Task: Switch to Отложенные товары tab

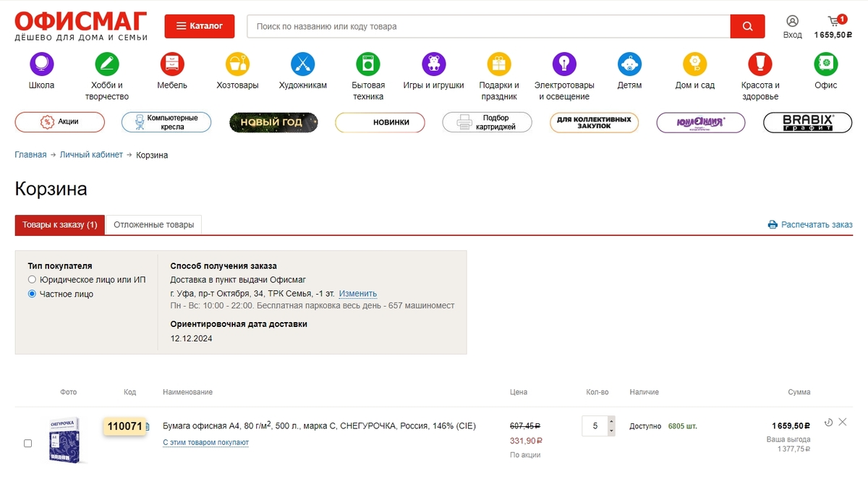Action: [153, 225]
